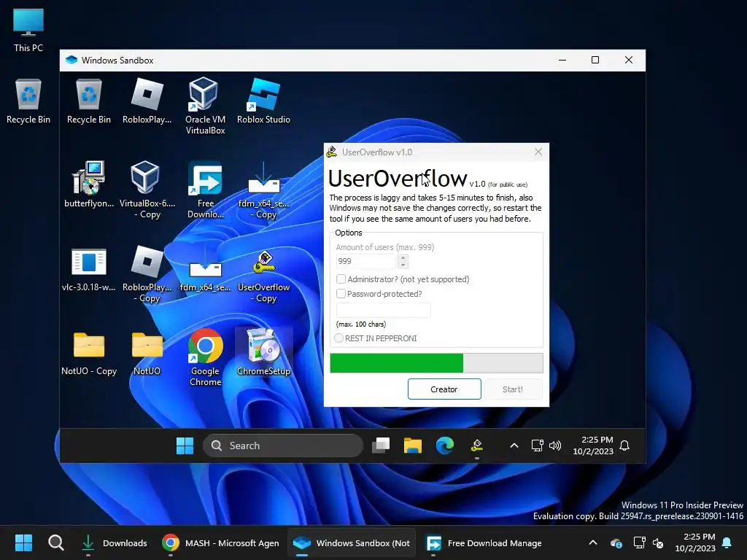Screen dimensions: 747x560
Task: Click the password text field
Action: pos(384,310)
